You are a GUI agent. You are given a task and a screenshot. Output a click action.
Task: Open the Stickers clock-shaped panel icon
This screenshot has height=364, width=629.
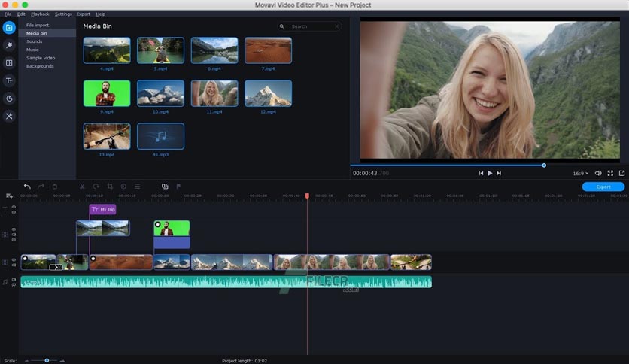point(9,99)
